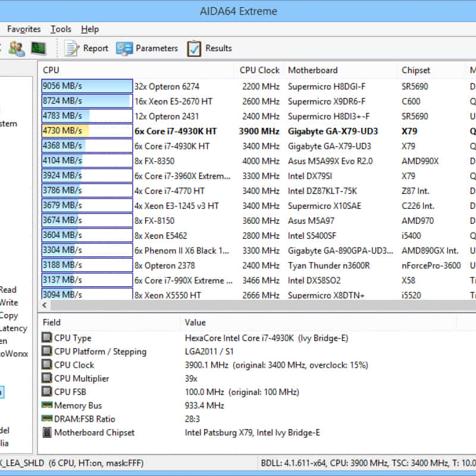Click the 3466 MHz CPU clock cell
476x476 pixels.
pos(261,280)
